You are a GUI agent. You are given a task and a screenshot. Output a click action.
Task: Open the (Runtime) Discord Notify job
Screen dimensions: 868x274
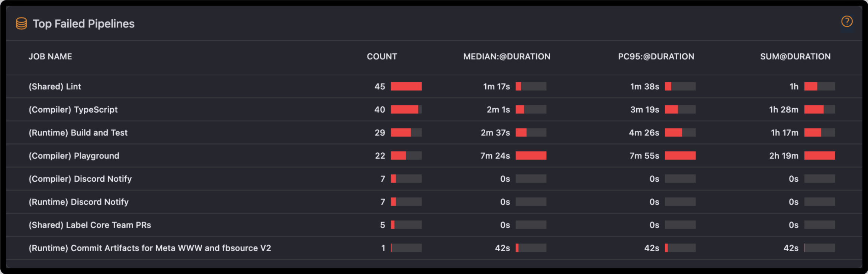pos(79,202)
